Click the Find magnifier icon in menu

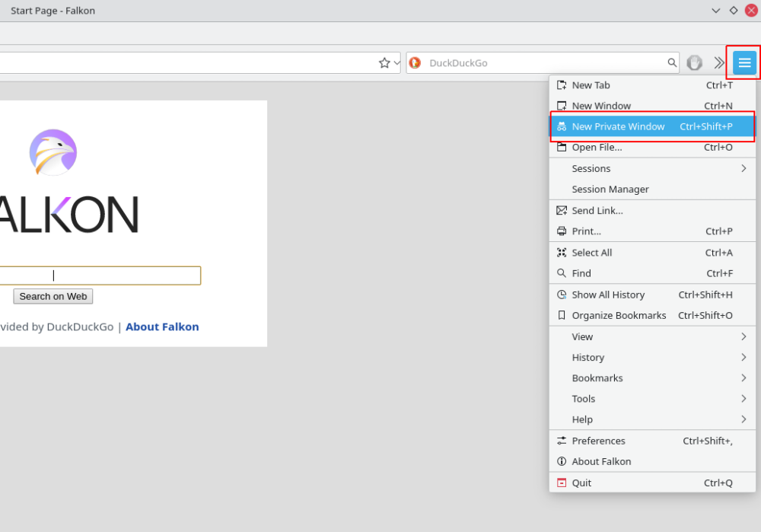[x=562, y=273]
